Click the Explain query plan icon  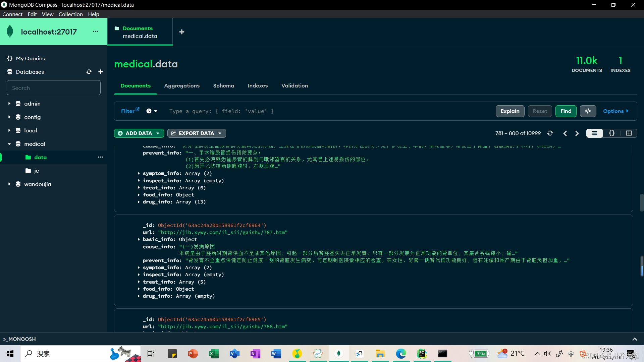pyautogui.click(x=509, y=111)
